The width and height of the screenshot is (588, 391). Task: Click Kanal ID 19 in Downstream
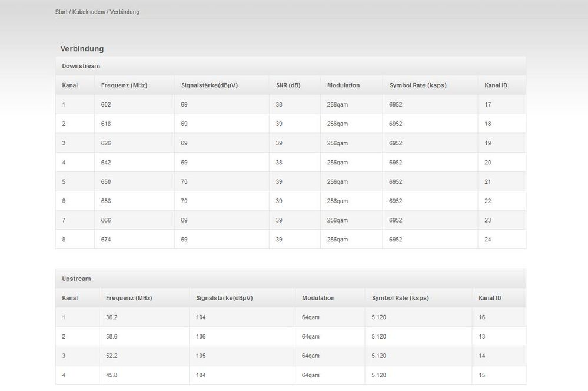487,143
